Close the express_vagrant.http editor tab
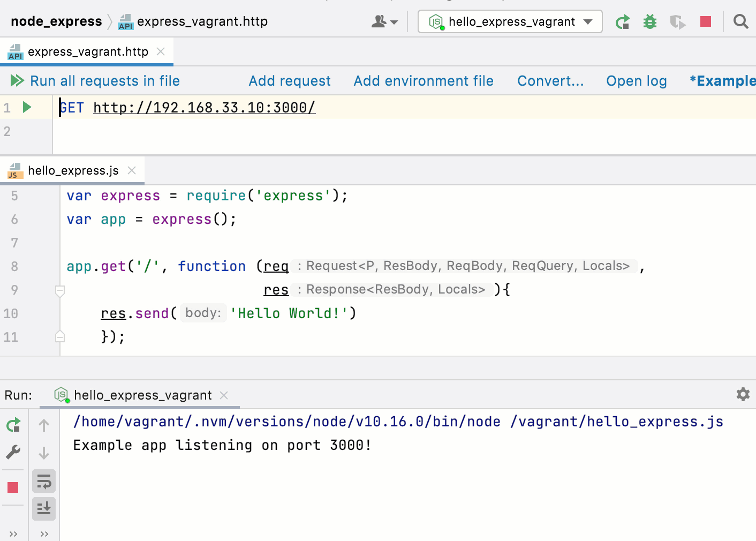 point(160,51)
